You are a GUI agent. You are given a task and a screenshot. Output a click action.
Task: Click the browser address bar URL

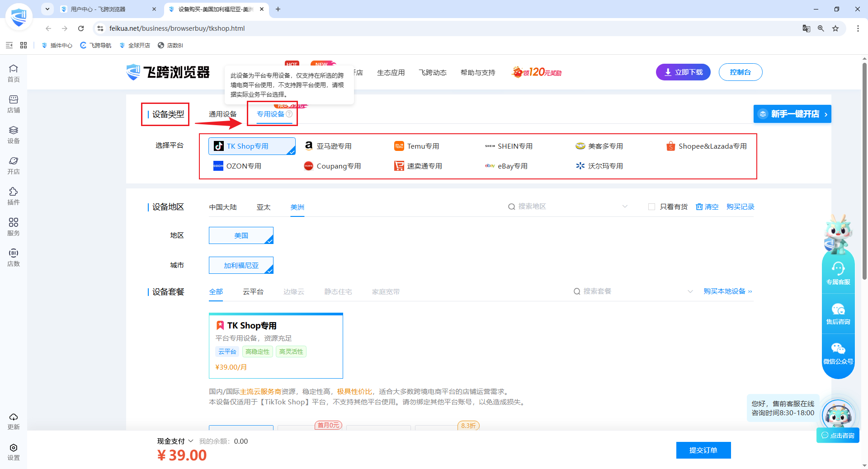click(x=177, y=28)
